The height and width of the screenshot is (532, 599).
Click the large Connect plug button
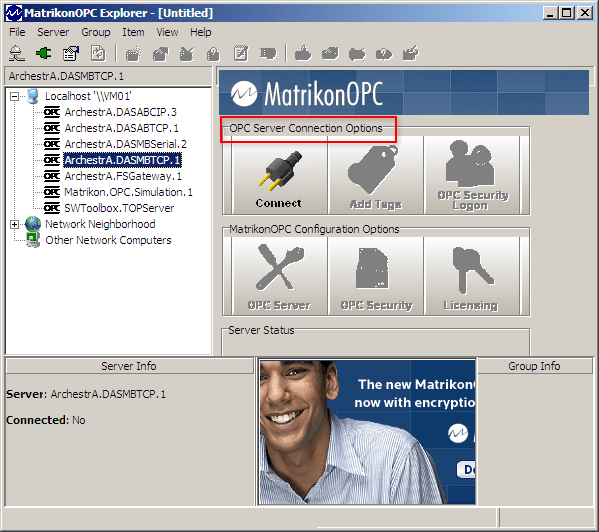click(279, 175)
